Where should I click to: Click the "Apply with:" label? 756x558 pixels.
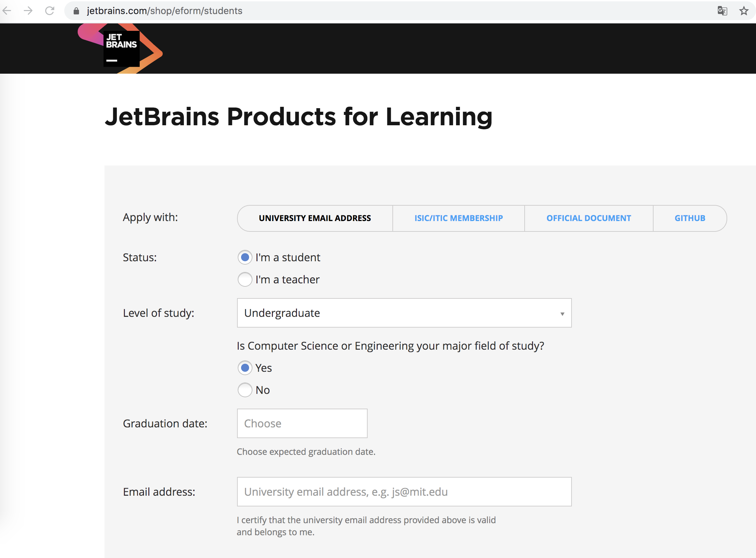[x=150, y=217]
